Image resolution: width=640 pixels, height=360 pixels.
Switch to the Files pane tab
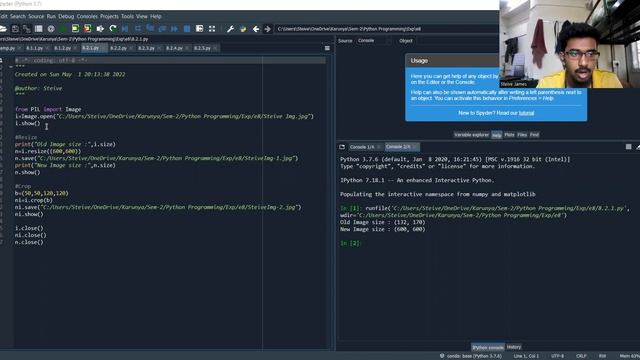tap(522, 135)
